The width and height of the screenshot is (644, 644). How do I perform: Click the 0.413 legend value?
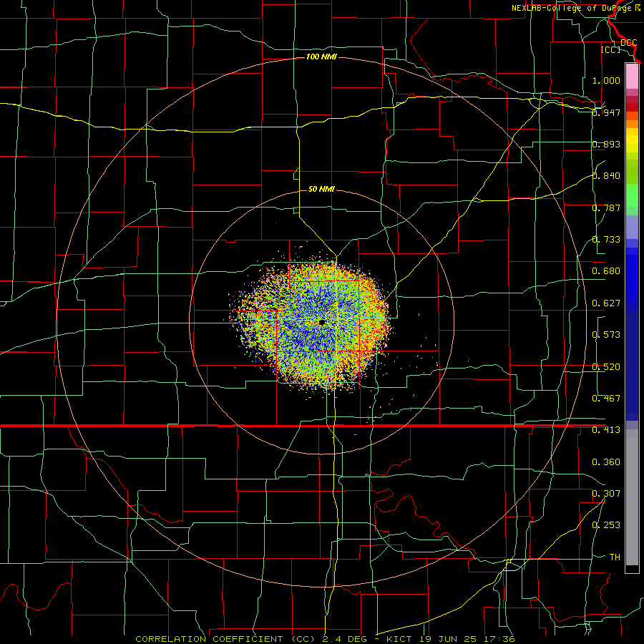[x=606, y=430]
